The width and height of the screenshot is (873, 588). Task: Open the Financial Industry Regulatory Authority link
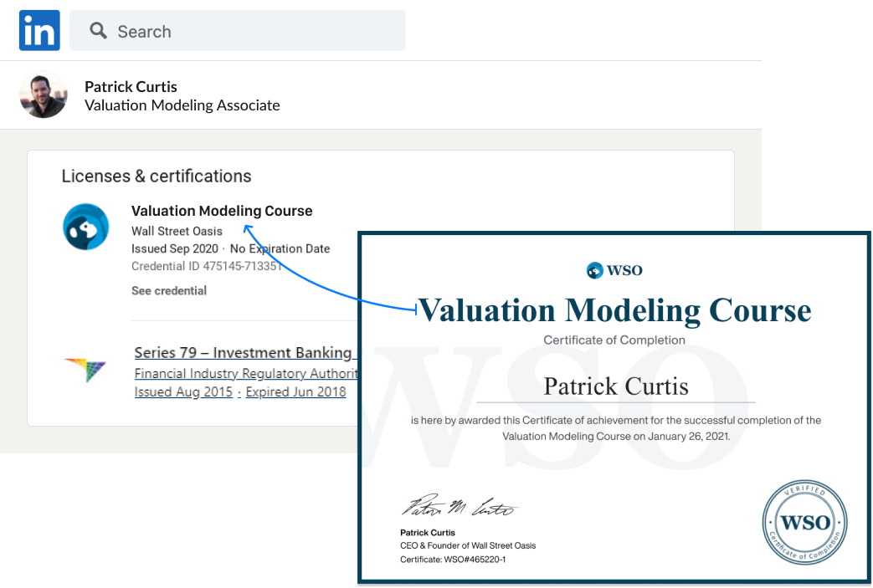246,373
